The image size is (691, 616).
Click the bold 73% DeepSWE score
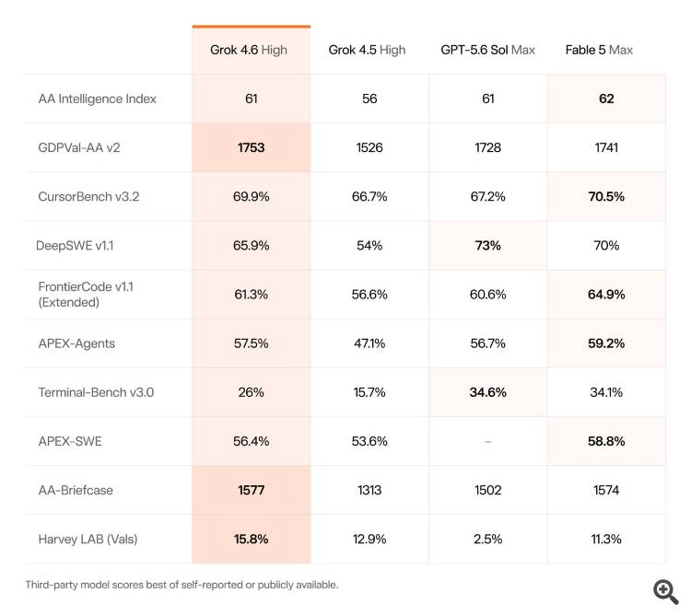coord(487,245)
